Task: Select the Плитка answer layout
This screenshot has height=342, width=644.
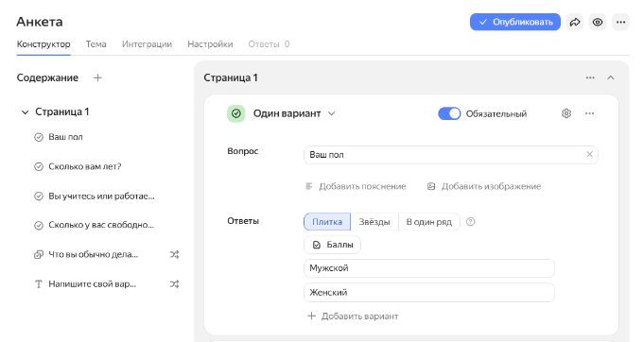Action: 327,222
